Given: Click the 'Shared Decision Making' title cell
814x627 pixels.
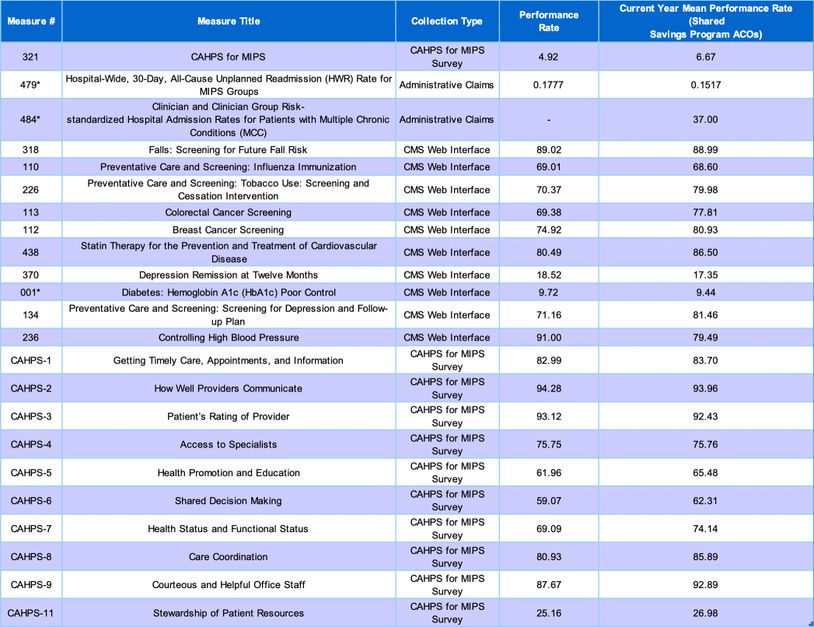Looking at the screenshot, I should (x=228, y=500).
